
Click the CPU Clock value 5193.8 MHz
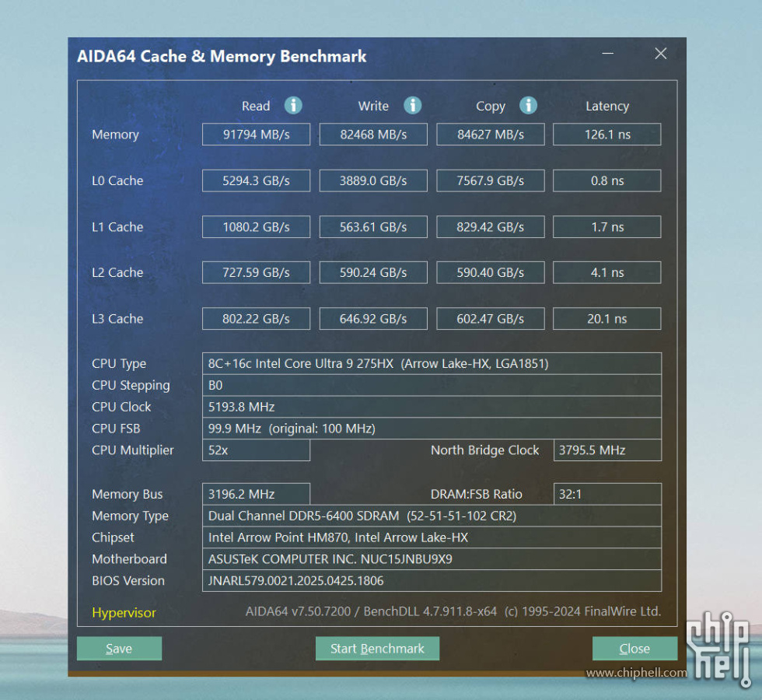pyautogui.click(x=432, y=407)
